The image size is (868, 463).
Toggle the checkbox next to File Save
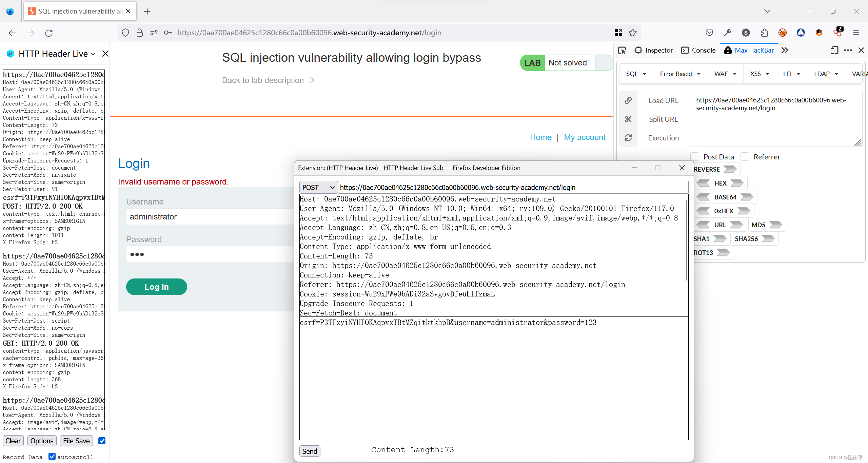(x=102, y=441)
